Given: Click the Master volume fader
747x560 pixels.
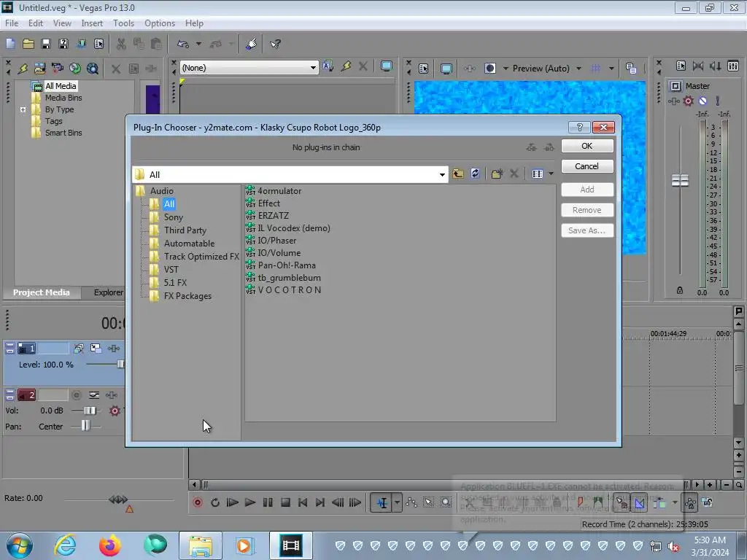Looking at the screenshot, I should 680,181.
